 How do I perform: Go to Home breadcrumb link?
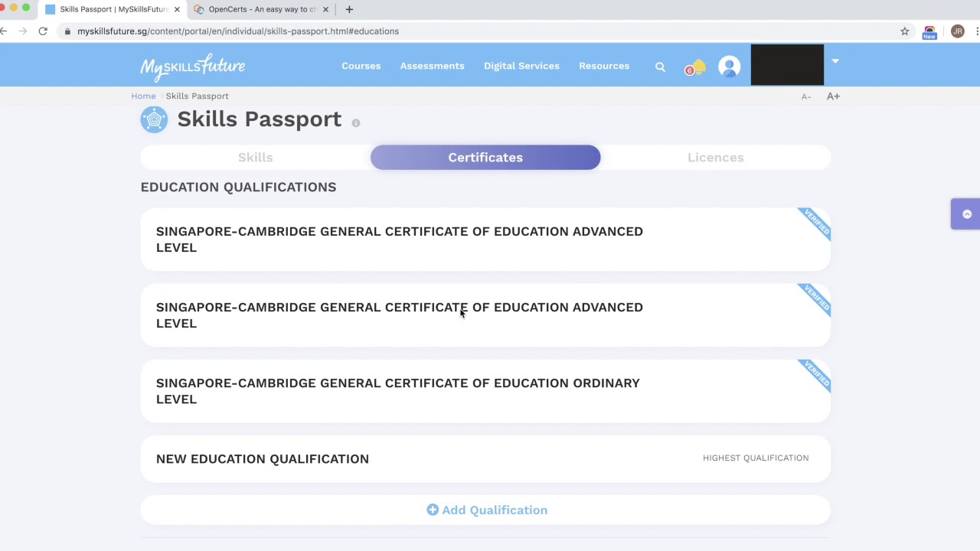[143, 96]
